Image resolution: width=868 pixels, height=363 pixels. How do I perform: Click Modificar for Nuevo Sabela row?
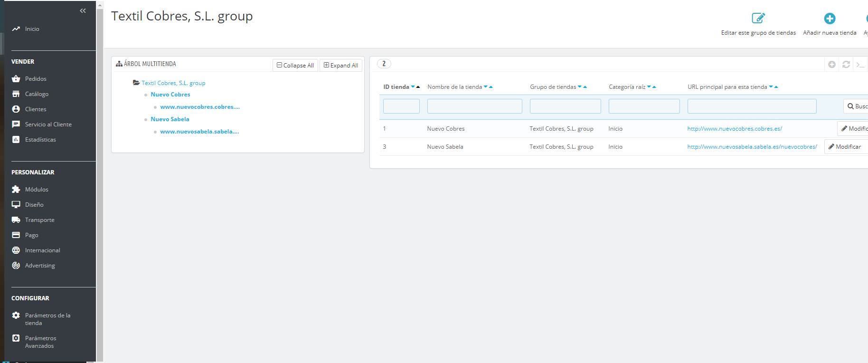coord(846,147)
